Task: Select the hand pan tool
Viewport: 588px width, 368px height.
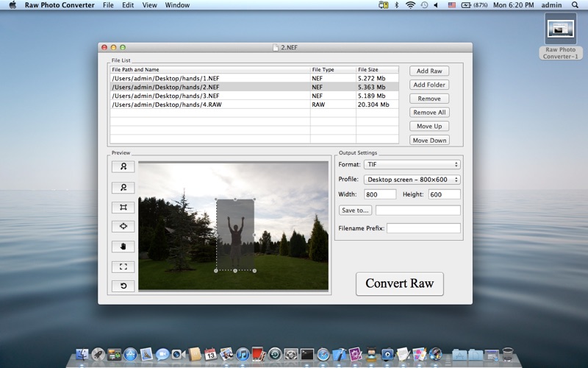Action: point(123,247)
